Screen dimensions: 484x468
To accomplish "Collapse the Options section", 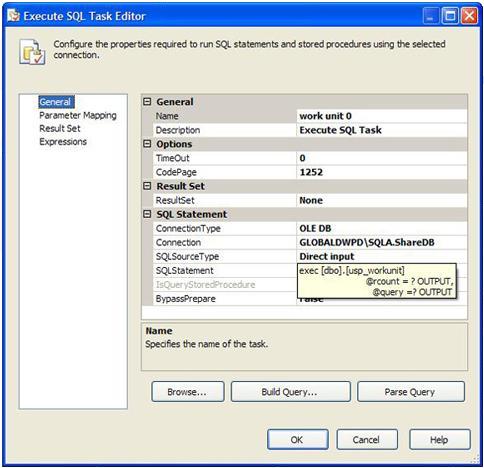I will coord(147,144).
